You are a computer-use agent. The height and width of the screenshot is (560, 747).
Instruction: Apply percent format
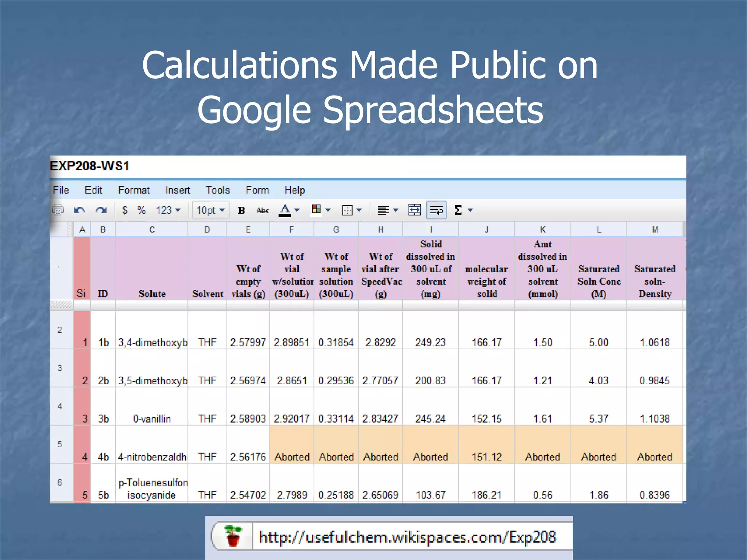click(142, 210)
